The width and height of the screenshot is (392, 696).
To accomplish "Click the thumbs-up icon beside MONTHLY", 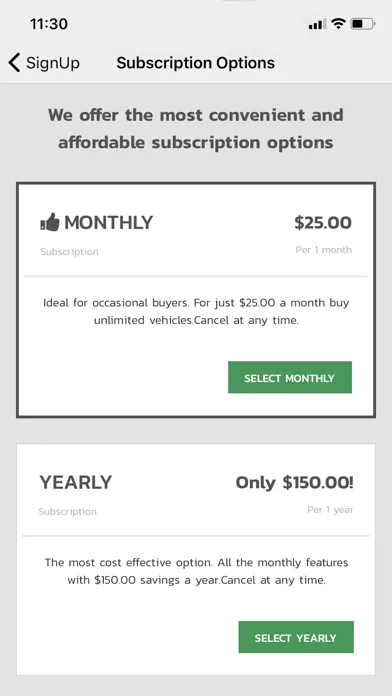I will pyautogui.click(x=50, y=222).
